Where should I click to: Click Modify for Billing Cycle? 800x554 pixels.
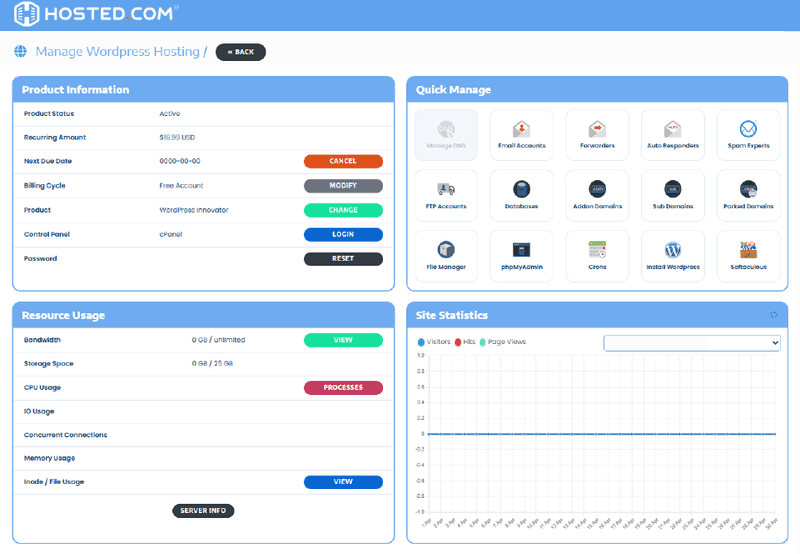[343, 186]
